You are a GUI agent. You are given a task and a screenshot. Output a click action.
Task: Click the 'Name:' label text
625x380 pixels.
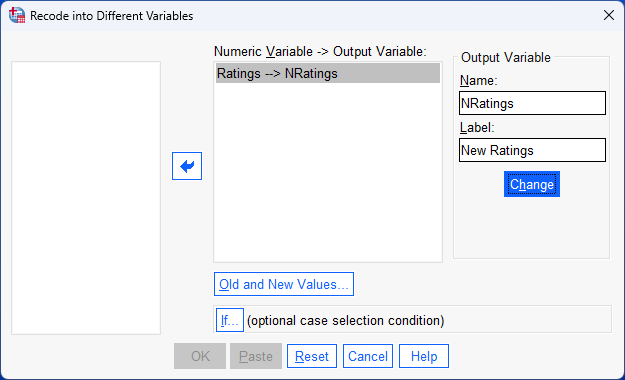click(478, 81)
